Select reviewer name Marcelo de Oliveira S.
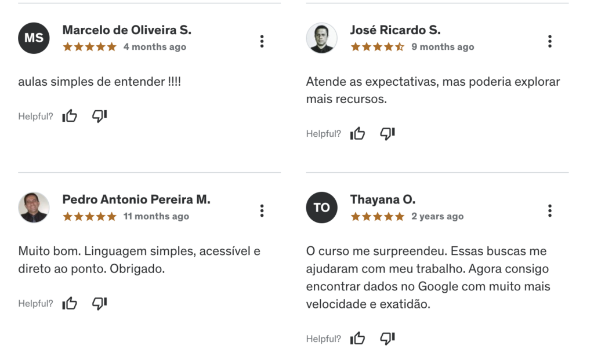 [x=127, y=30]
